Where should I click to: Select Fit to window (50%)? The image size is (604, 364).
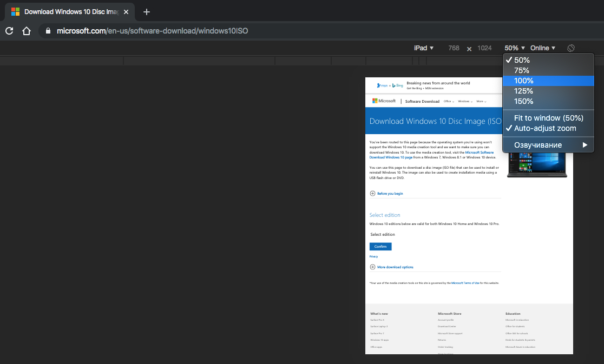(548, 118)
